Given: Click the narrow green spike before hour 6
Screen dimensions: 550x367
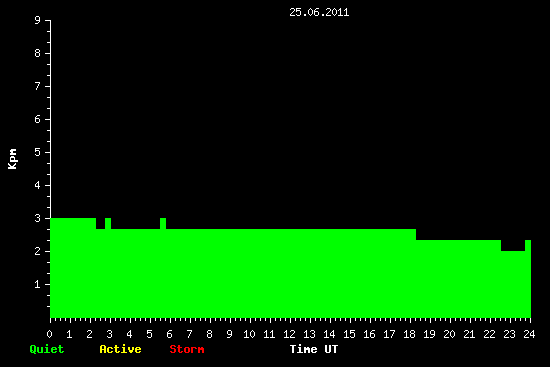Looking at the screenshot, I should pos(163,223).
